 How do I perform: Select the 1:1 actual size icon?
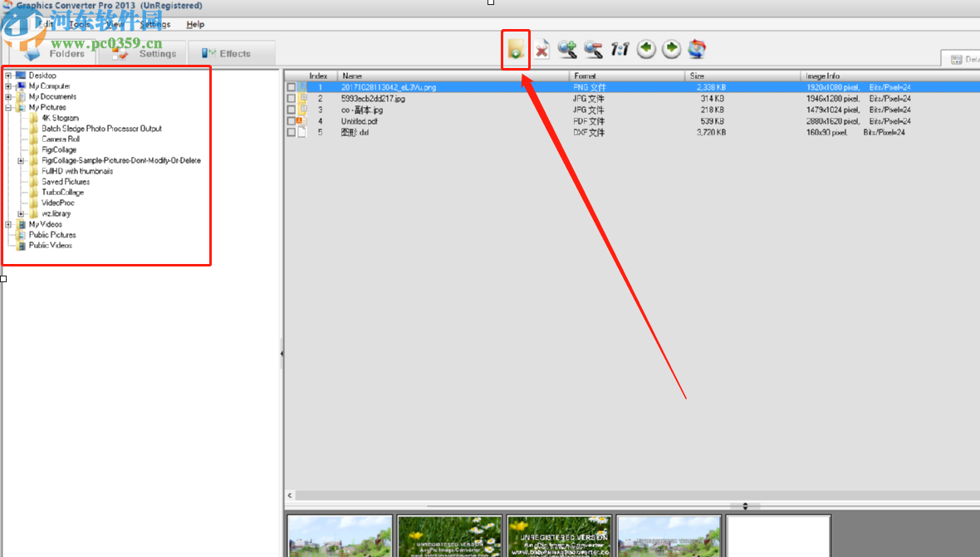(619, 49)
